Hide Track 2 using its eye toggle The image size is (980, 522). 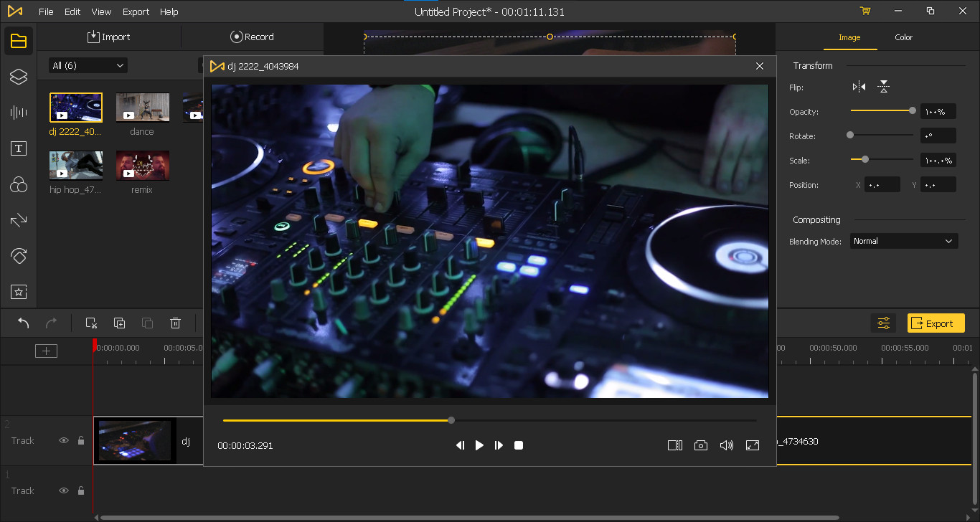pos(63,440)
